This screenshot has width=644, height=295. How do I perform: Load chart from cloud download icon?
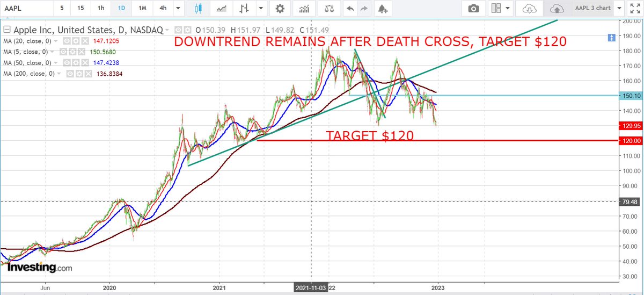pos(530,9)
